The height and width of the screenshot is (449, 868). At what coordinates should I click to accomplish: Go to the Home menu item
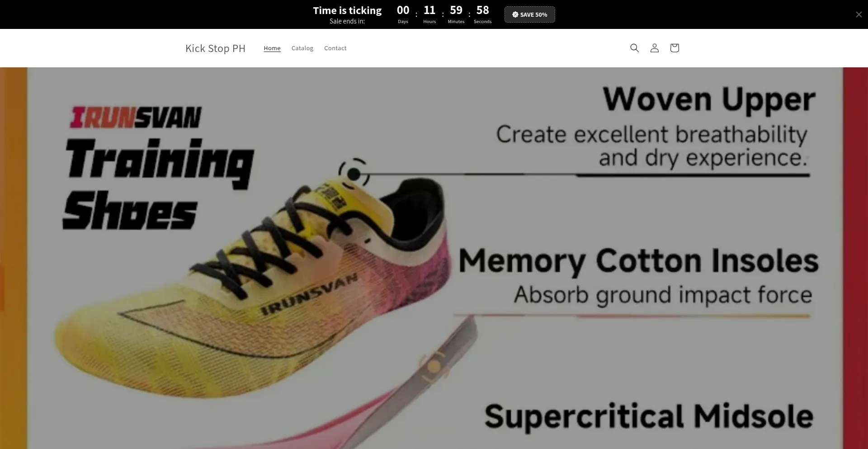(272, 48)
